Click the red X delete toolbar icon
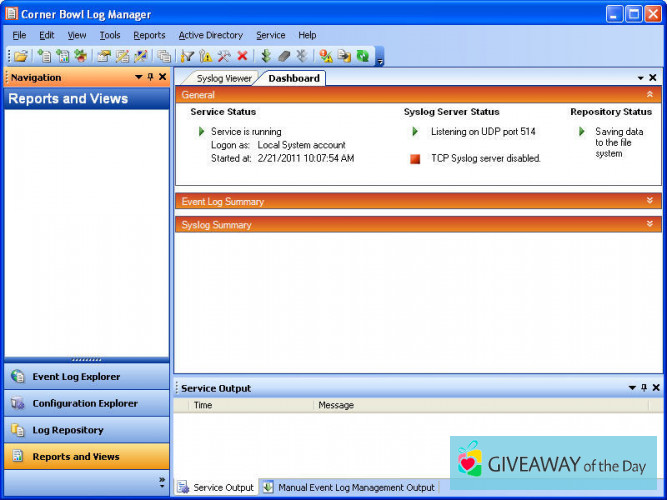 pyautogui.click(x=242, y=56)
